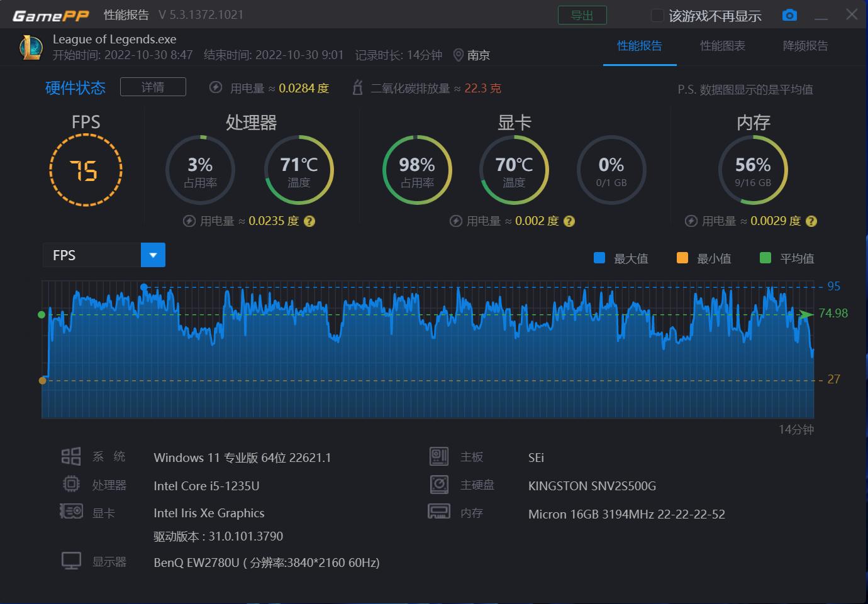This screenshot has width=868, height=604.
Task: Click the 导出 export button
Action: coord(582,15)
